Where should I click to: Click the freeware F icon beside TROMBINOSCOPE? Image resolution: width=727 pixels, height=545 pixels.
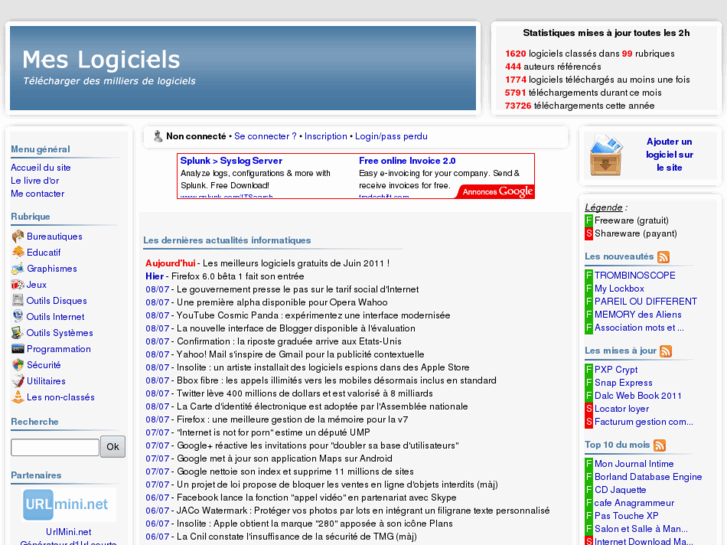pos(589,275)
